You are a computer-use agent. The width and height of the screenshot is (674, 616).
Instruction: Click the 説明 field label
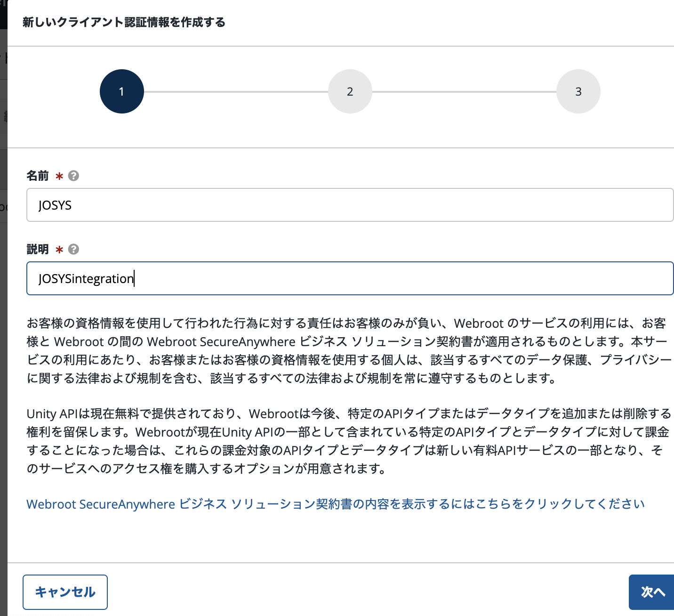(38, 249)
